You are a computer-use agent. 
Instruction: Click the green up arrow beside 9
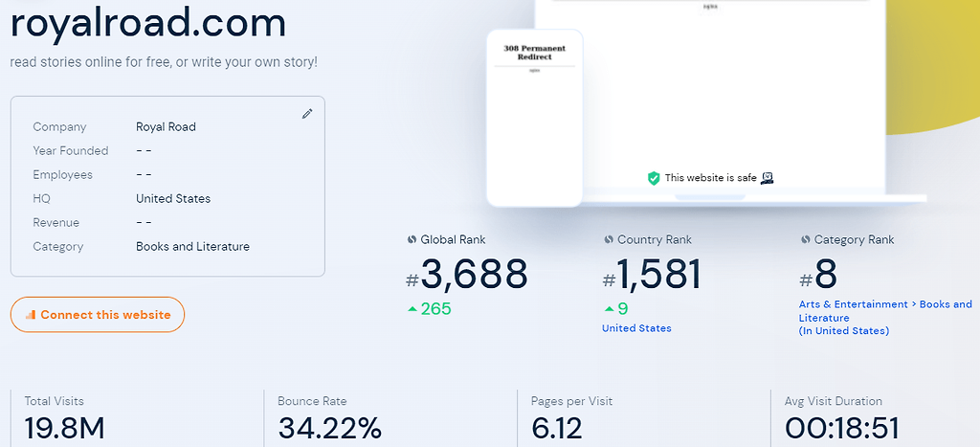609,309
